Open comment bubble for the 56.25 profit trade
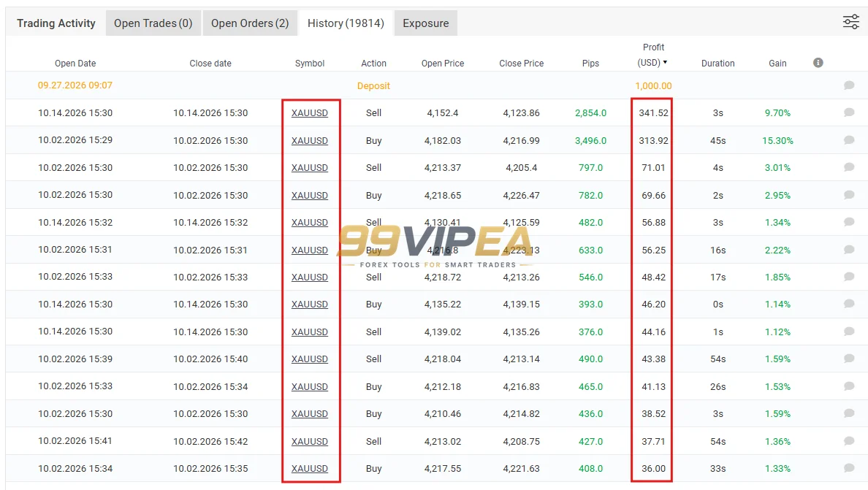 coord(848,250)
